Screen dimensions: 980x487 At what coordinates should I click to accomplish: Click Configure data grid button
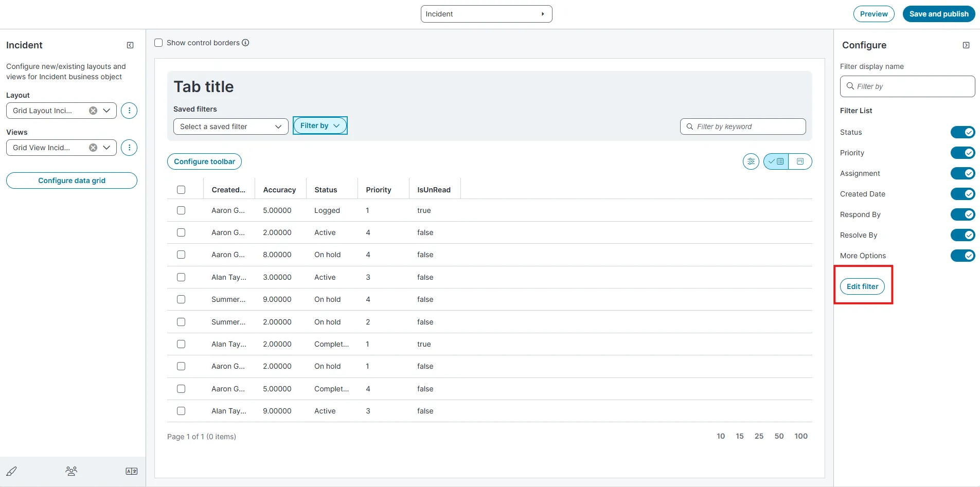pos(72,181)
